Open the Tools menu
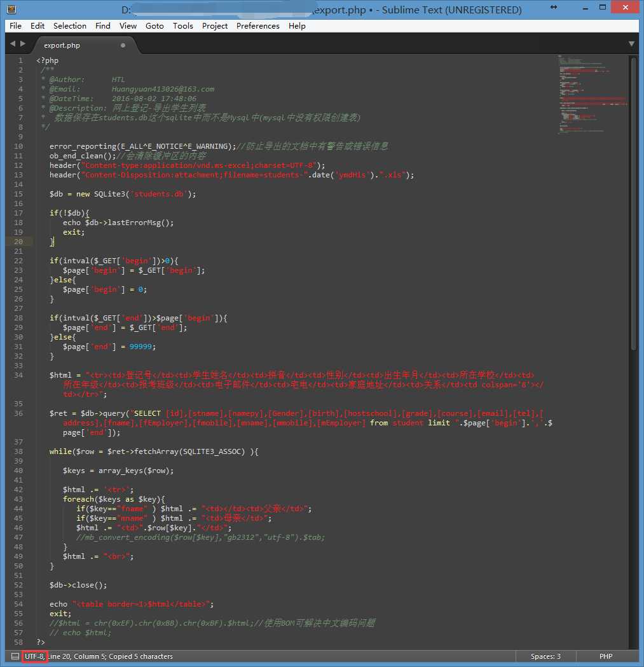 coord(183,26)
